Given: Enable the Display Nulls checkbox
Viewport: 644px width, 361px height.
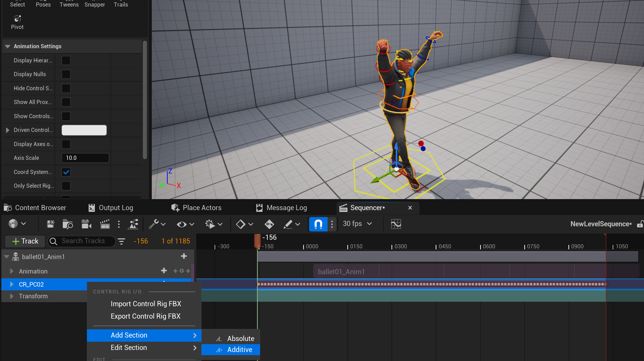Looking at the screenshot, I should coord(66,74).
